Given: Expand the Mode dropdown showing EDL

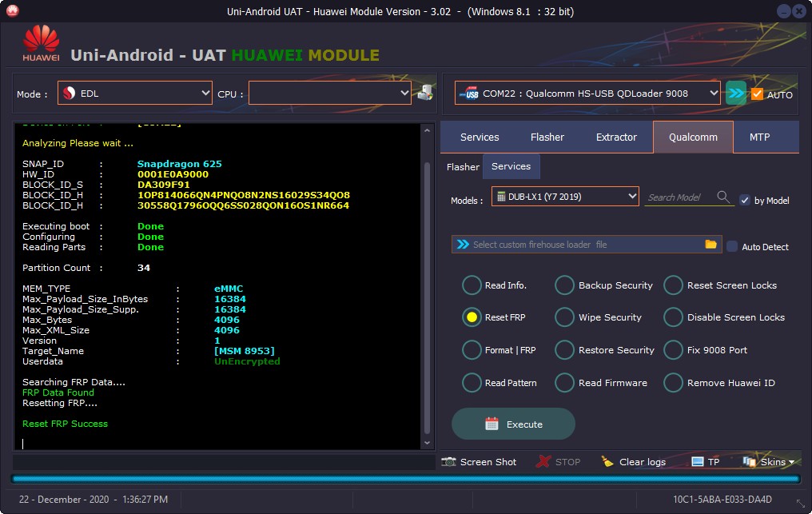Looking at the screenshot, I should point(134,93).
